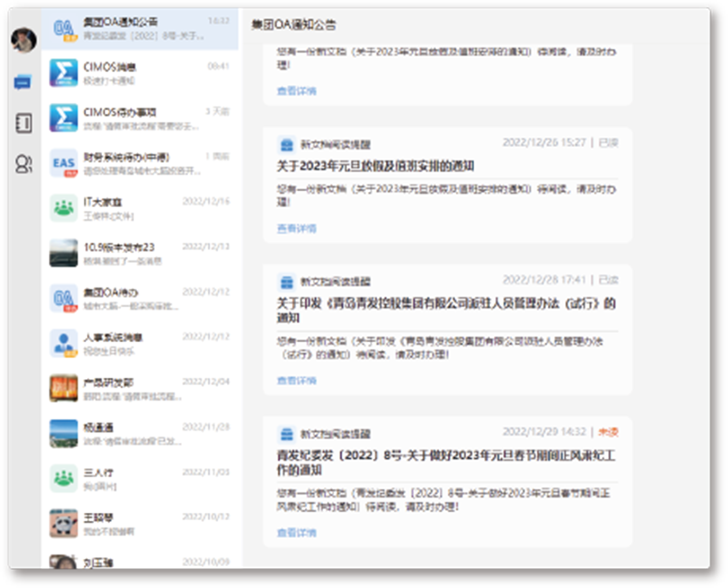The image size is (728, 588).
Task: Open the address book notebook icon
Action: (23, 123)
